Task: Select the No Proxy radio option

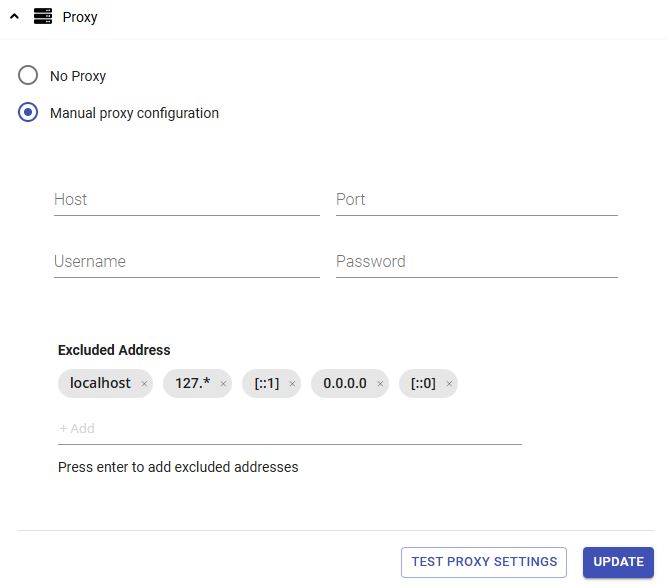Action: (x=28, y=76)
